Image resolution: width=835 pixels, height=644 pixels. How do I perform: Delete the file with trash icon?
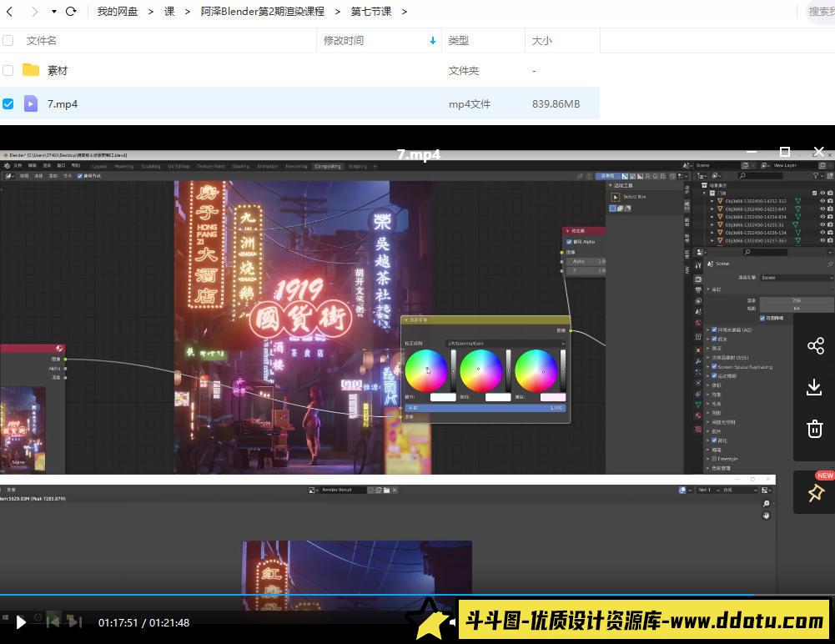(815, 429)
